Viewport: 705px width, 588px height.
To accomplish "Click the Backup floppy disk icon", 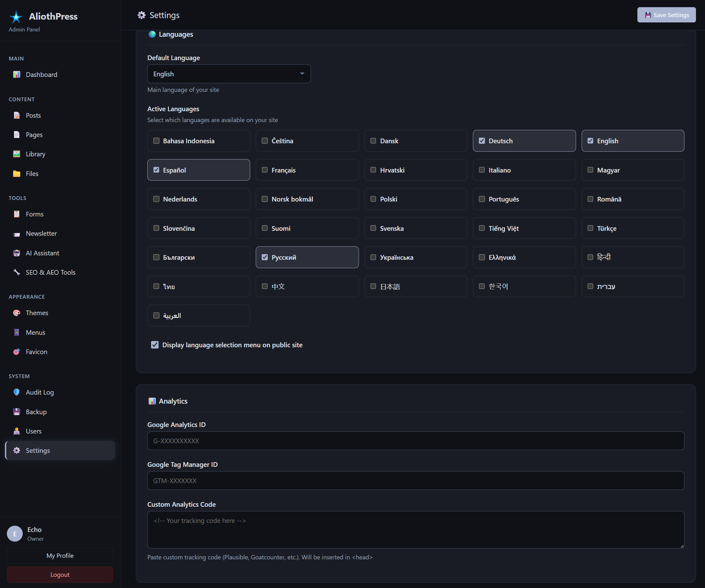I will coord(17,412).
